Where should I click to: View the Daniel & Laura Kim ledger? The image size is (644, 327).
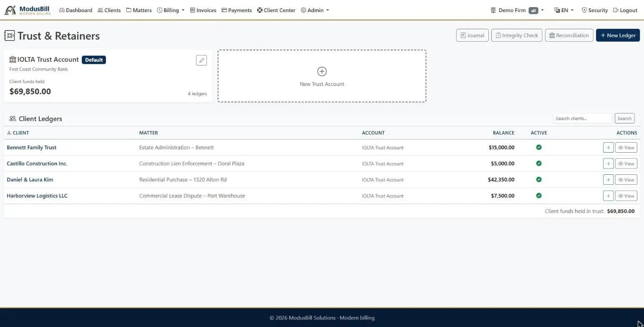pyautogui.click(x=626, y=180)
